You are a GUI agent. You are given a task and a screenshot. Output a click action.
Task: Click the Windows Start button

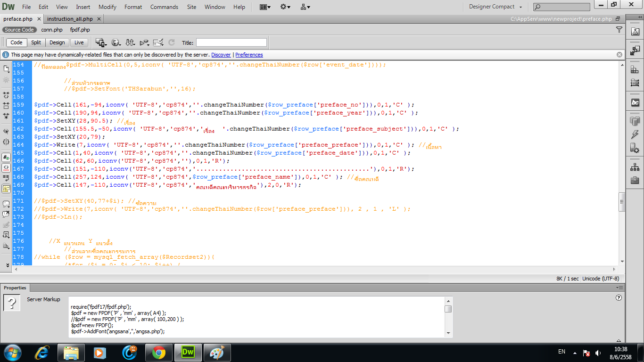[x=12, y=352]
